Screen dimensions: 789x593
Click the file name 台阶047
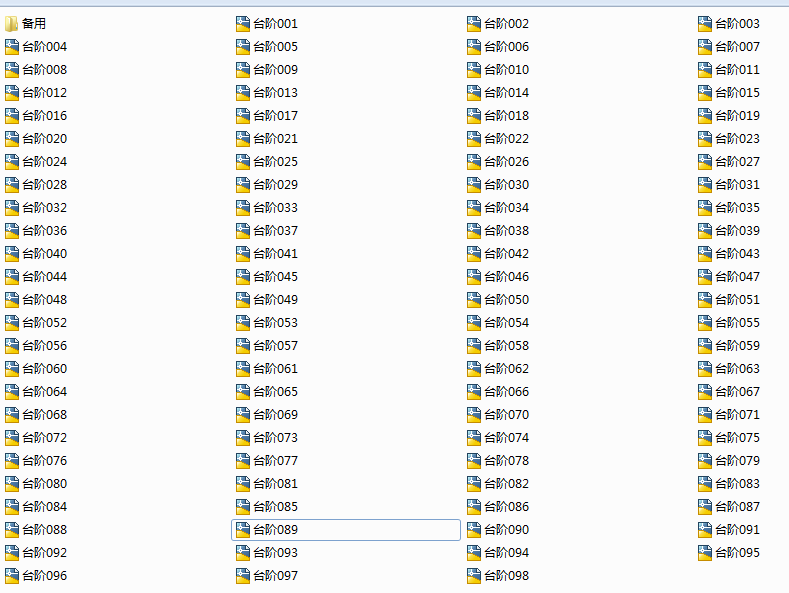point(737,276)
